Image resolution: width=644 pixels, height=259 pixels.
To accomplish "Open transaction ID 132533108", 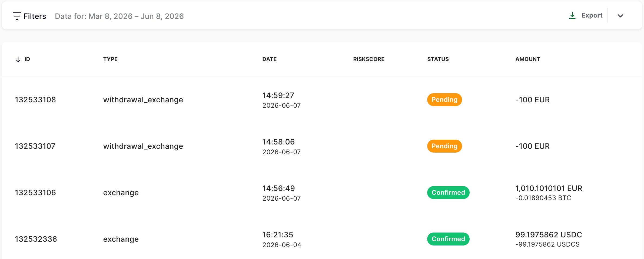I will tap(35, 100).
